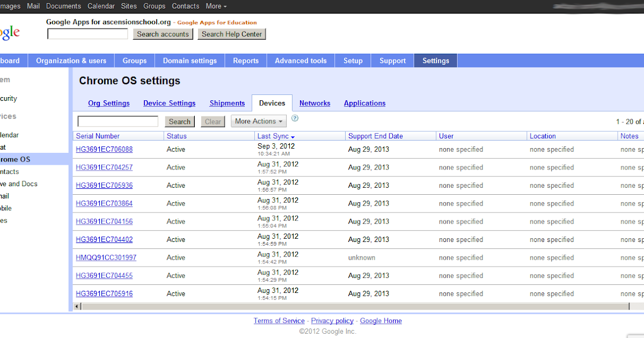Go to the Reports tab

click(x=246, y=61)
